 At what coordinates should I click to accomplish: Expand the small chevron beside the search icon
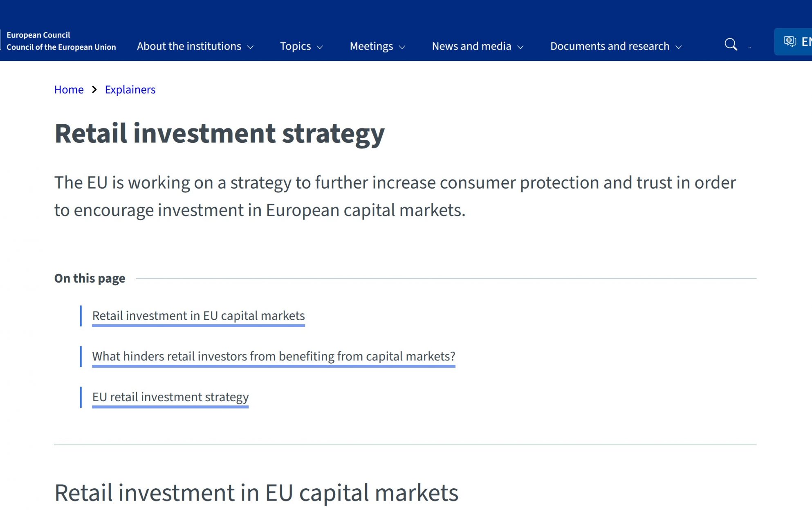point(749,48)
